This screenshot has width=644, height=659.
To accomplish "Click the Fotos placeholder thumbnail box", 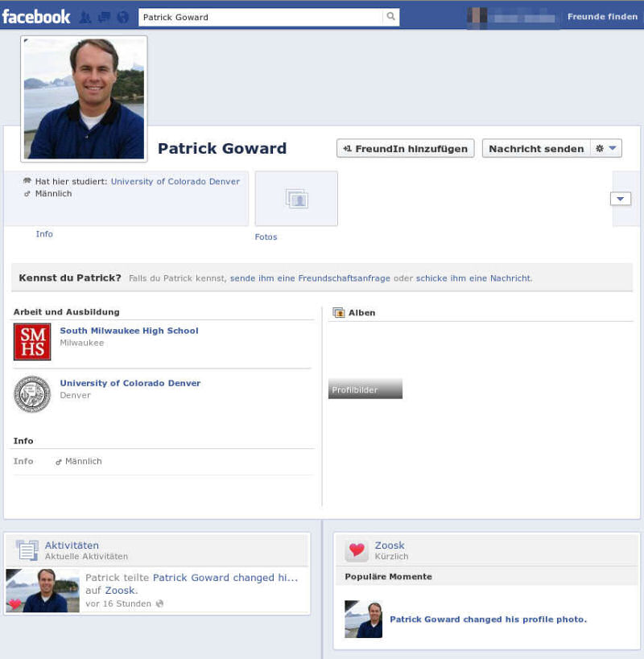I will click(x=296, y=199).
